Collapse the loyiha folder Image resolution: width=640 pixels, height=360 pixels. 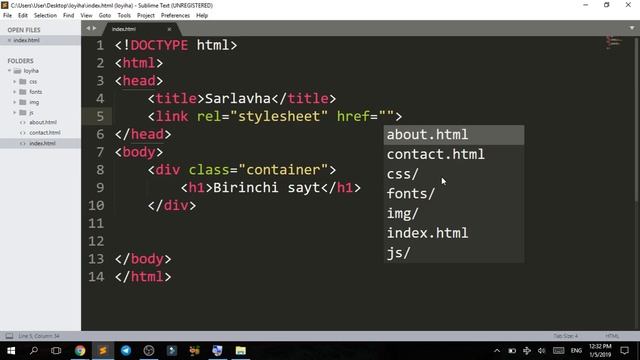[x=9, y=71]
